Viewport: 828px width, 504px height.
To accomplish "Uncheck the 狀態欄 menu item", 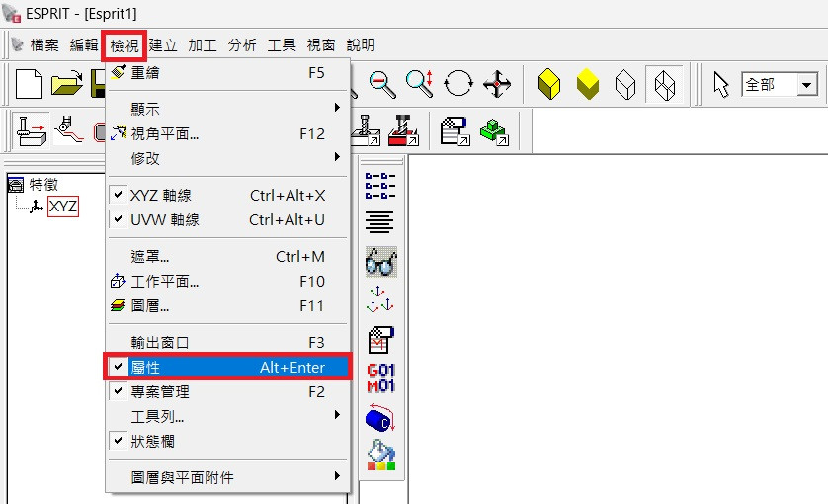I will [153, 441].
